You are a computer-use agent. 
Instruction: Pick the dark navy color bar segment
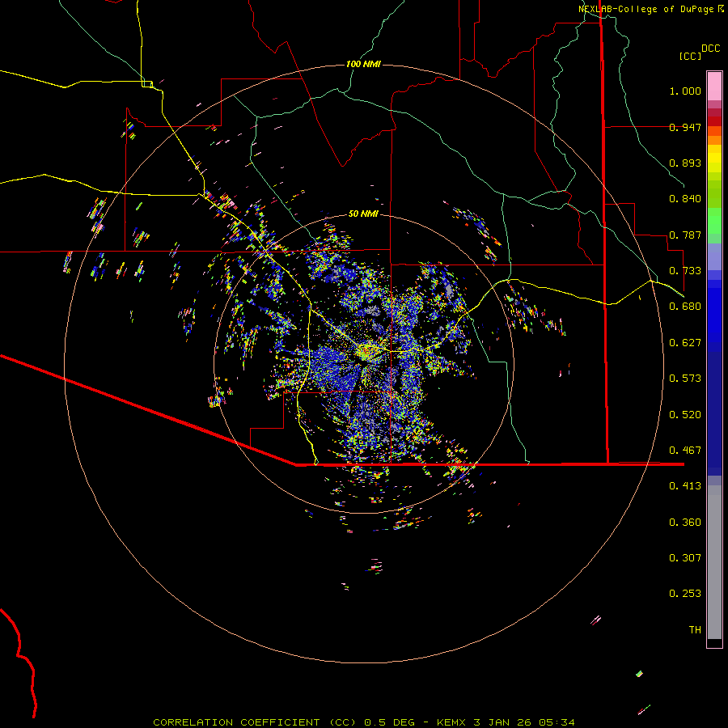pyautogui.click(x=714, y=408)
